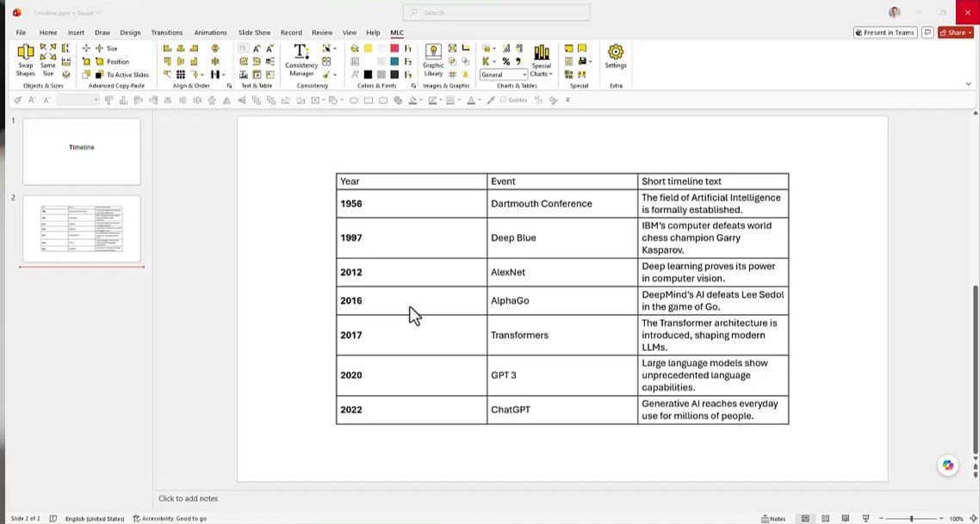Open the Colors & Fonts dialog launcher
Image resolution: width=980 pixels, height=524 pixels.
414,85
